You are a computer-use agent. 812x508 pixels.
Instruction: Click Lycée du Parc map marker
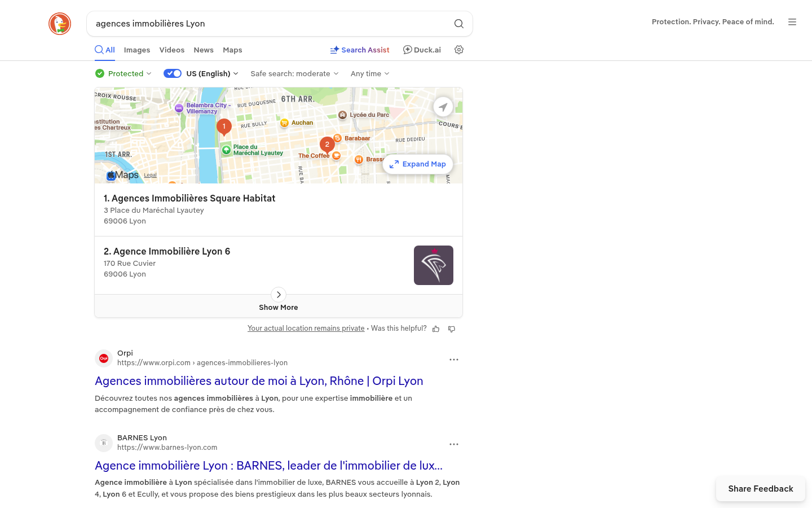coord(342,115)
